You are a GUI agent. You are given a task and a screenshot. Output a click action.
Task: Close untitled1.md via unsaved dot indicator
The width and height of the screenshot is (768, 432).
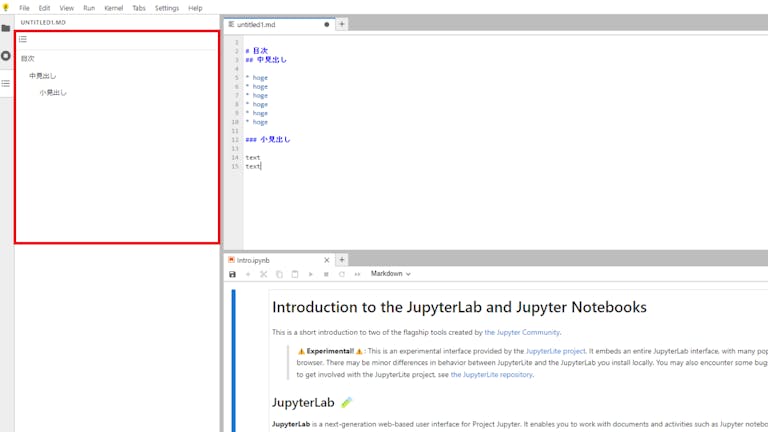[x=327, y=24]
